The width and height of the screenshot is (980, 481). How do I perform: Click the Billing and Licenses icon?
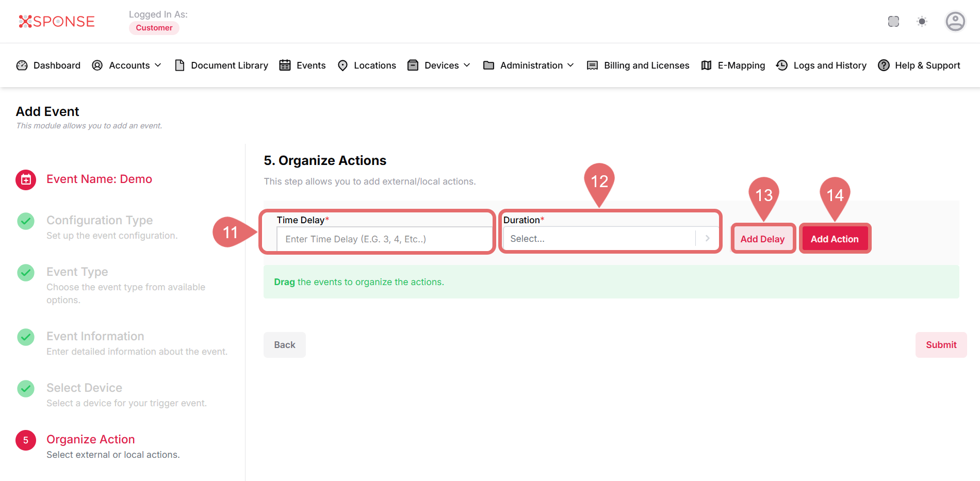click(x=592, y=65)
